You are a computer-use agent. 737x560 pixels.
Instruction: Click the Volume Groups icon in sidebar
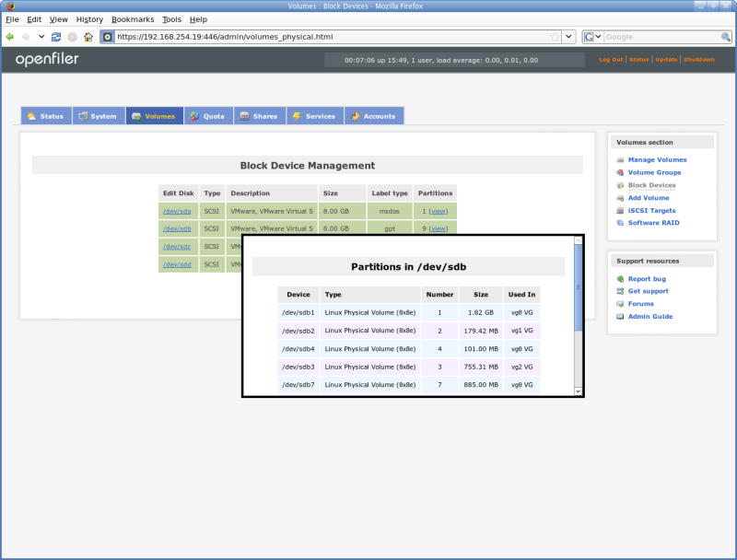620,173
